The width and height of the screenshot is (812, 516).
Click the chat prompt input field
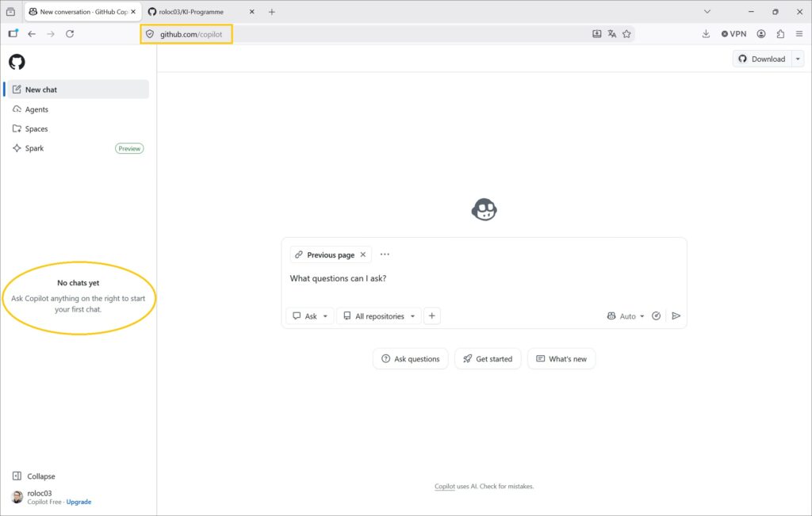[484, 278]
